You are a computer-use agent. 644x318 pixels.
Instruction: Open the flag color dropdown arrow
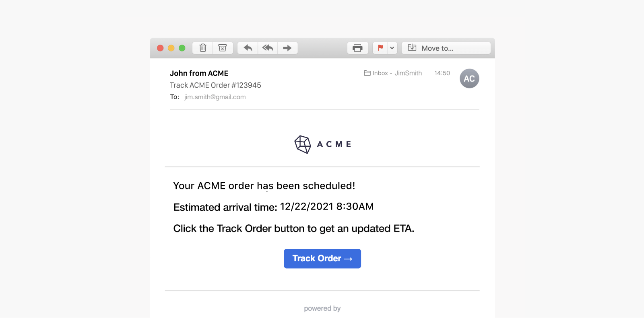(x=392, y=48)
